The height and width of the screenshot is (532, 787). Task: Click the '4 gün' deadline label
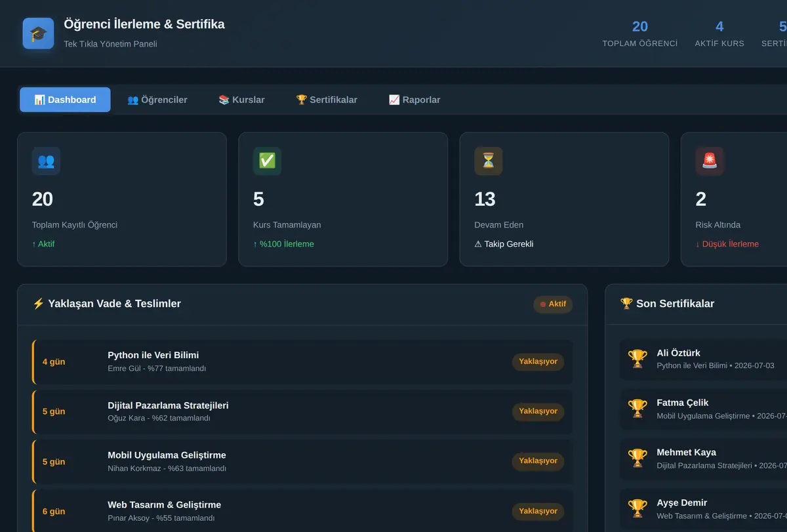coord(54,361)
